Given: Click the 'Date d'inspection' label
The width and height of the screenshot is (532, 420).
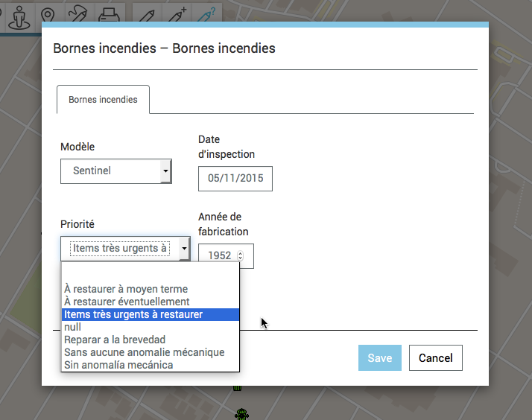Looking at the screenshot, I should 227,147.
